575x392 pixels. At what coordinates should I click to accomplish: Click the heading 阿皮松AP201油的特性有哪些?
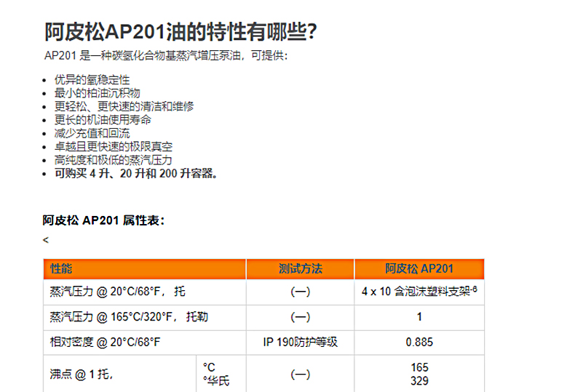pyautogui.click(x=181, y=32)
